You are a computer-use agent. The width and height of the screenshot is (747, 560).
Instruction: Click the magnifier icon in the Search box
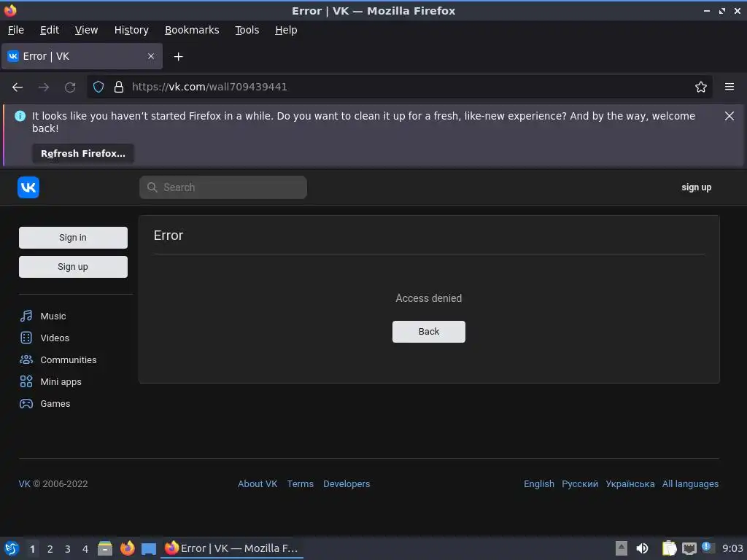pyautogui.click(x=152, y=187)
